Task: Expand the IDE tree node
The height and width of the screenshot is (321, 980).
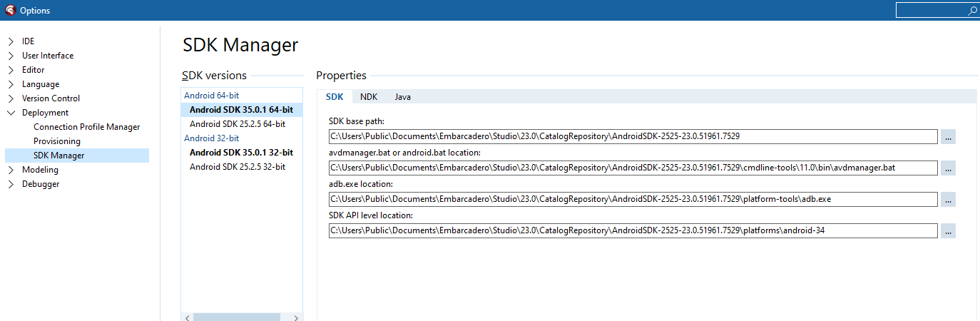Action: (x=11, y=41)
